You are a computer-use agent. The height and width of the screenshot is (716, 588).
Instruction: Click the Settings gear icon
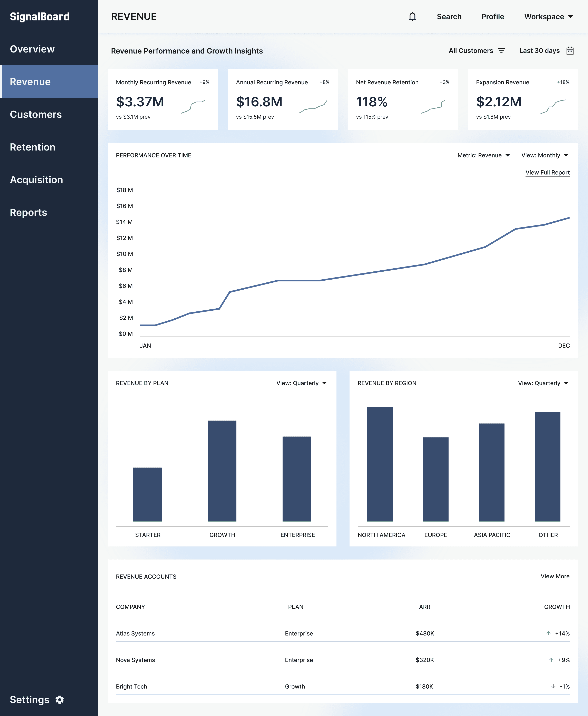[60, 700]
